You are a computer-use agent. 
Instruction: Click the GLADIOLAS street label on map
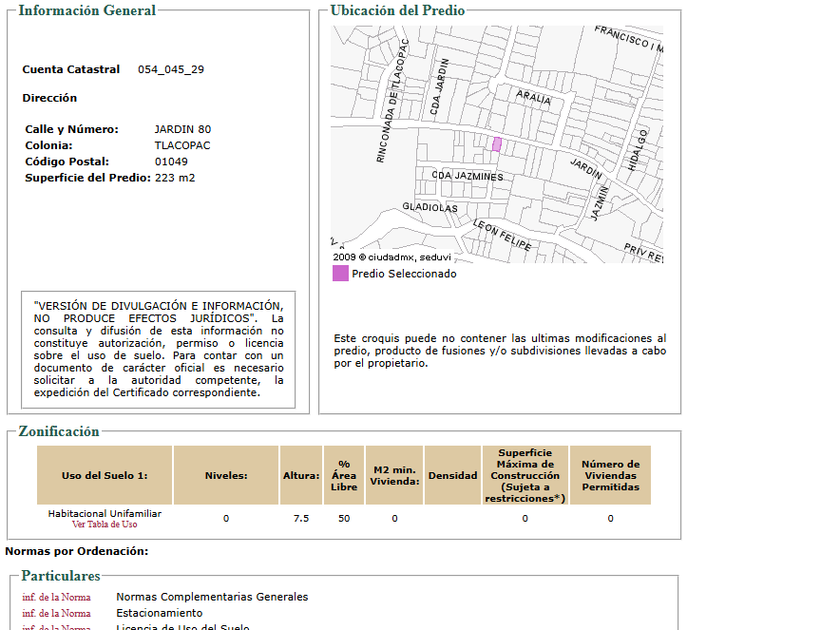pyautogui.click(x=429, y=208)
